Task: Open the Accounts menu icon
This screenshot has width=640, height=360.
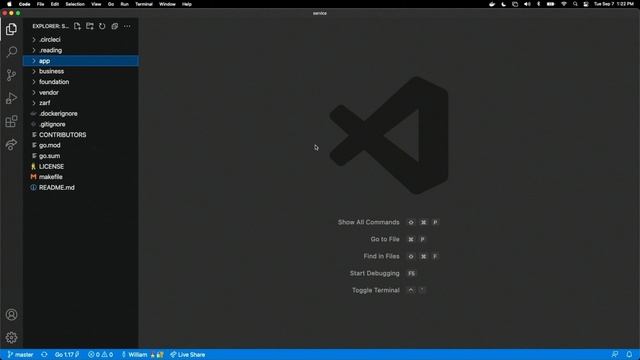Action: [11, 315]
